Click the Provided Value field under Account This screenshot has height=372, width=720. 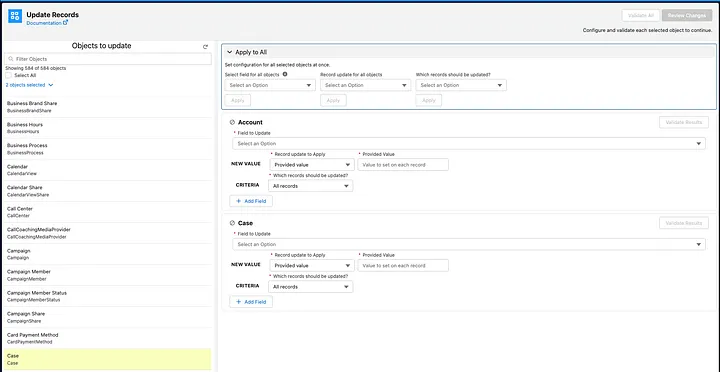coord(403,164)
